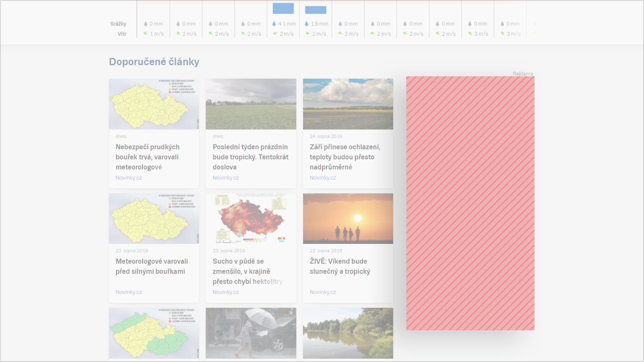Read article Sucho v půdě se zmenšilo
Viewport: 644px width, 362px height.
pos(247,271)
